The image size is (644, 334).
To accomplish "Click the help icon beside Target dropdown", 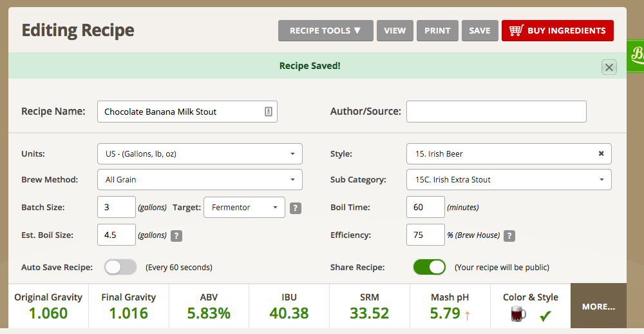I will click(x=296, y=208).
